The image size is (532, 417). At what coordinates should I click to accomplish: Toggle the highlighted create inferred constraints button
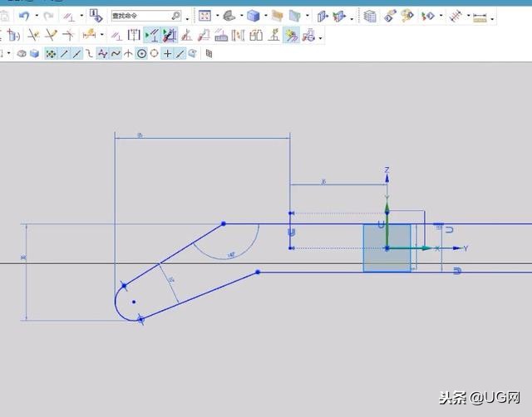(x=292, y=35)
